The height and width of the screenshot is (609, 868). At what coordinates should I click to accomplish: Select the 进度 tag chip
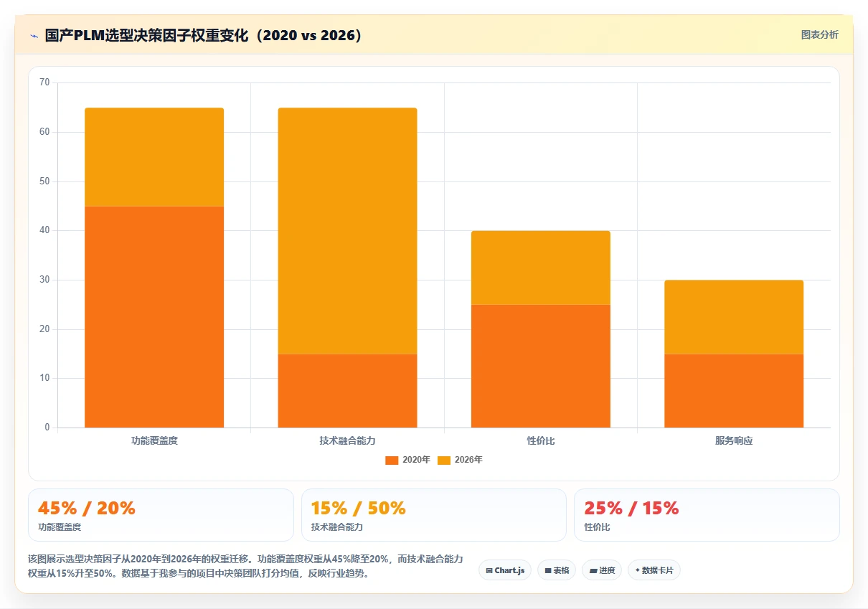pyautogui.click(x=602, y=570)
